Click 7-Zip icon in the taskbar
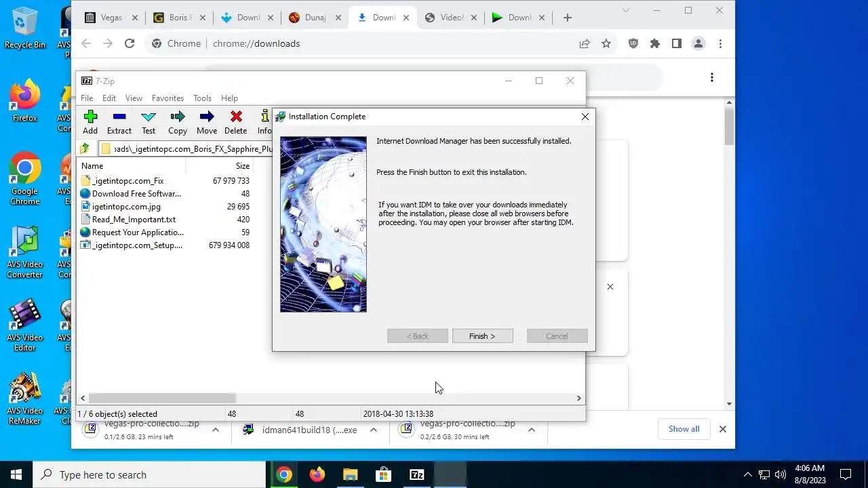Viewport: 868px width, 488px height. point(416,474)
